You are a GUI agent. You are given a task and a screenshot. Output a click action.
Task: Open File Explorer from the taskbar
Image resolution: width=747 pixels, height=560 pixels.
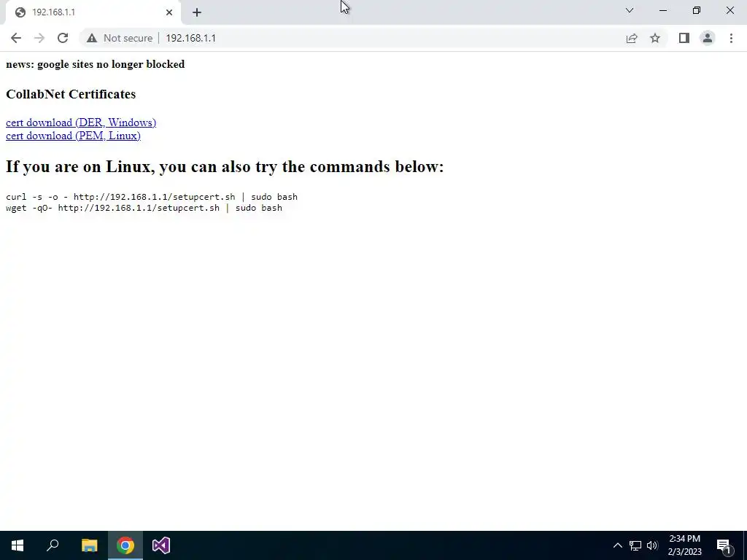pyautogui.click(x=89, y=545)
